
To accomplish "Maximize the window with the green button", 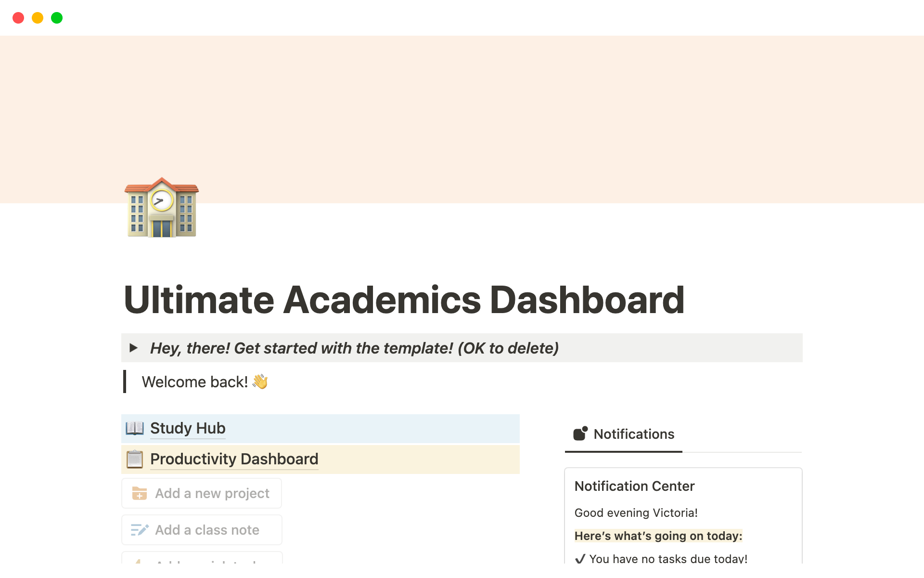I will coord(57,18).
